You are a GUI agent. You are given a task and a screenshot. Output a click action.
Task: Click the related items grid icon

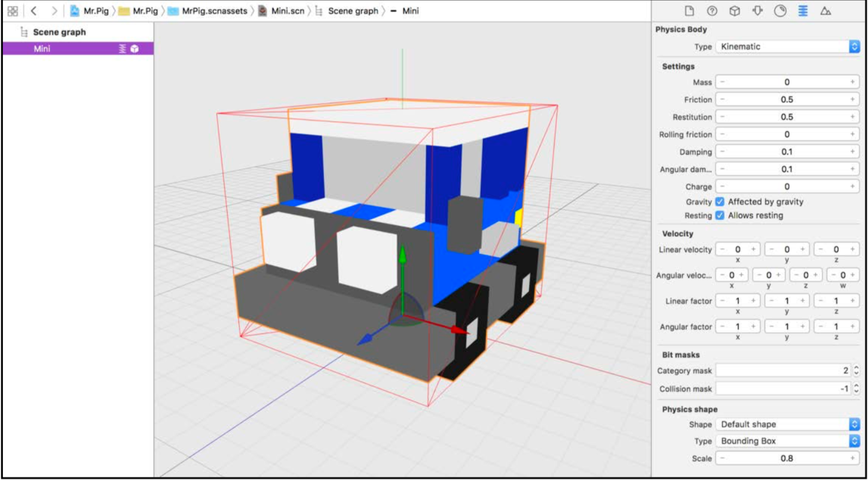point(13,11)
